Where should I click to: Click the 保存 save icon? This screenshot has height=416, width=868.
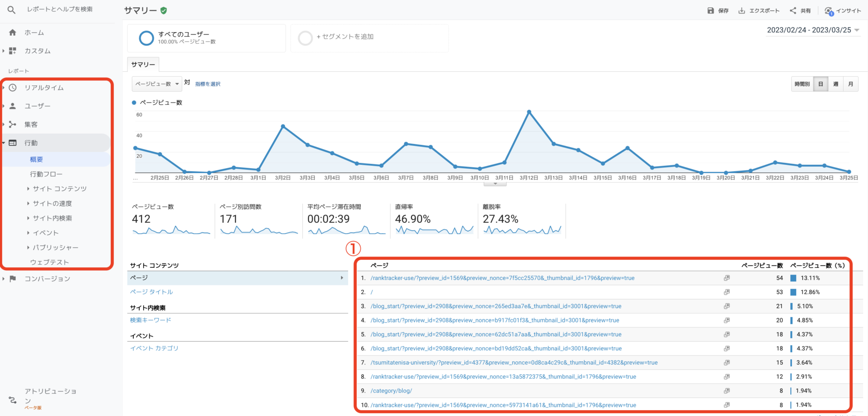pos(711,10)
